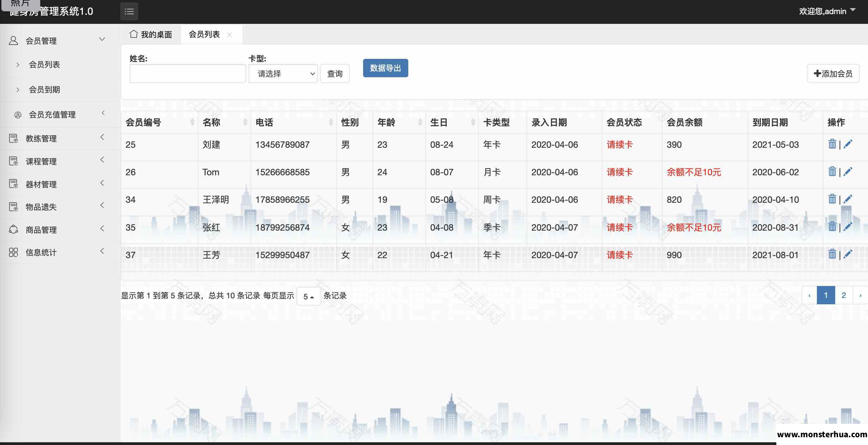Screen dimensions: 868x445
Task: Click the 商品管理 sidebar icon
Action: [x=13, y=230]
